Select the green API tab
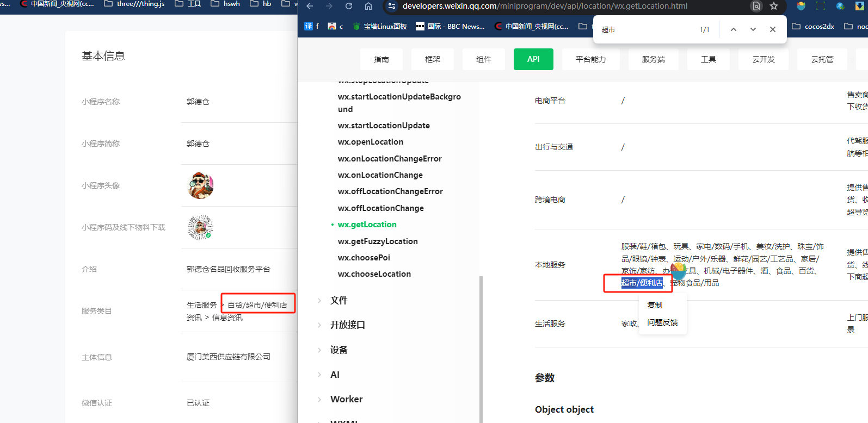This screenshot has width=868, height=423. point(533,59)
